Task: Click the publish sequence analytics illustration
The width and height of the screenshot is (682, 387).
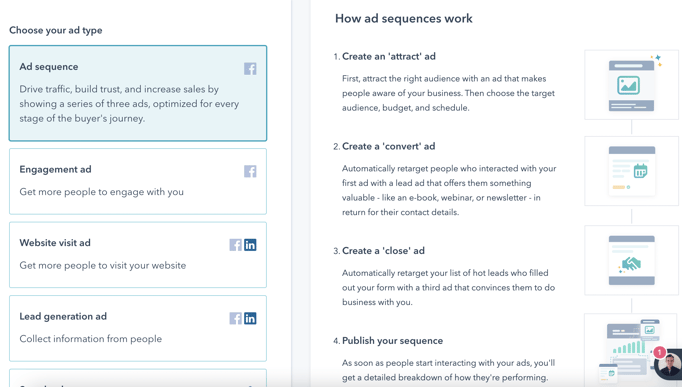Action: pos(631,350)
